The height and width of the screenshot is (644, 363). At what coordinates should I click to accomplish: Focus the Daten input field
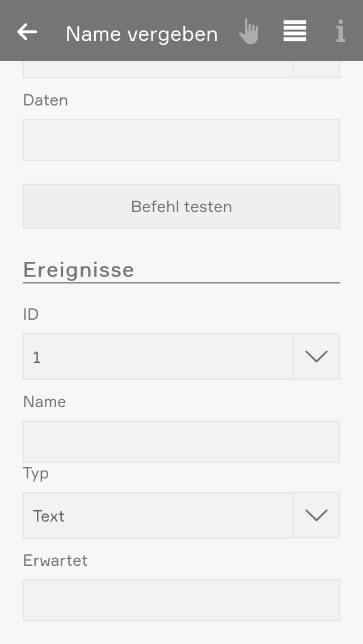point(181,140)
